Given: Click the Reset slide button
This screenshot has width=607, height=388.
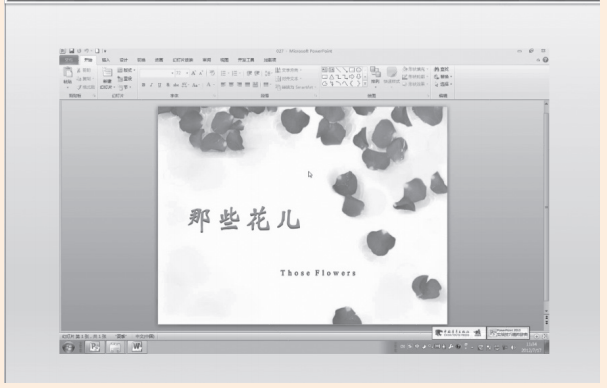Looking at the screenshot, I should (125, 79).
